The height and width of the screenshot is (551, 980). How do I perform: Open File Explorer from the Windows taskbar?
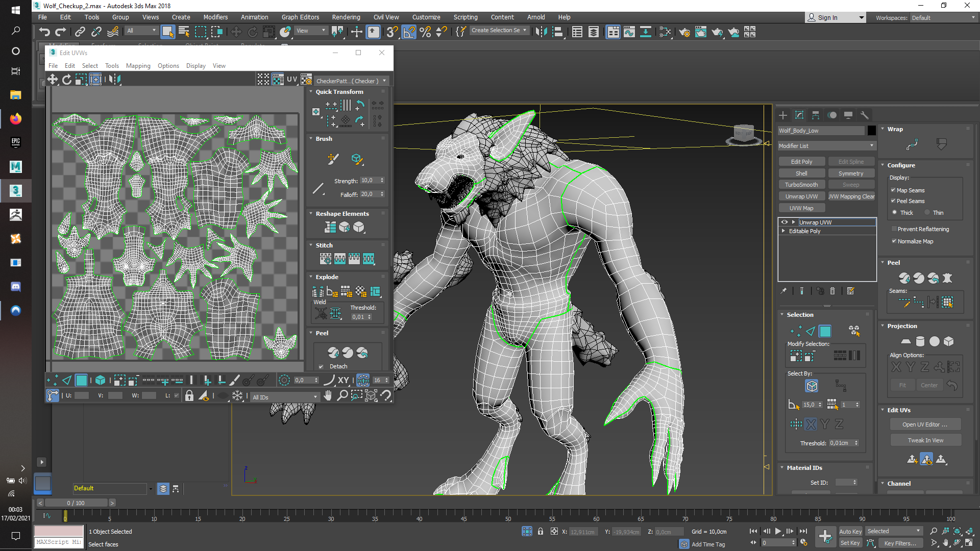point(16,95)
